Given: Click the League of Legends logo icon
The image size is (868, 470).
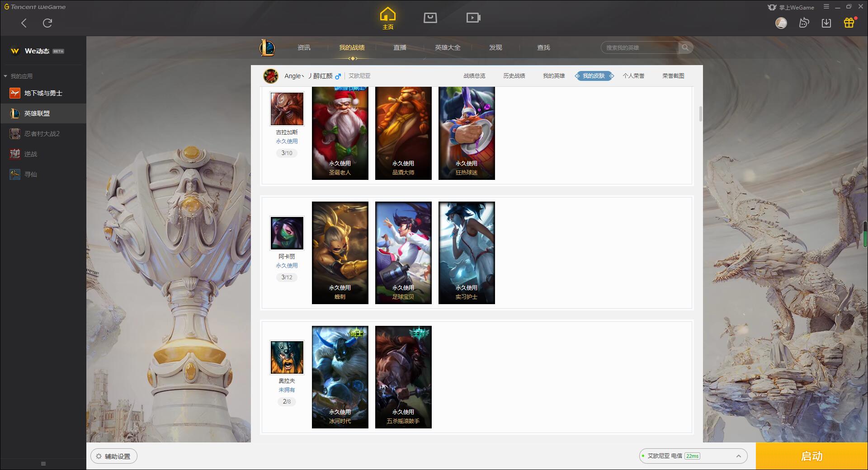Looking at the screenshot, I should tap(267, 47).
